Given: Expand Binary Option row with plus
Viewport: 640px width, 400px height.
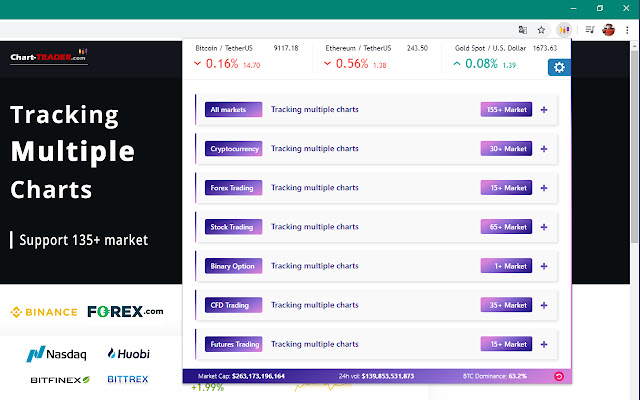Looking at the screenshot, I should (x=544, y=266).
